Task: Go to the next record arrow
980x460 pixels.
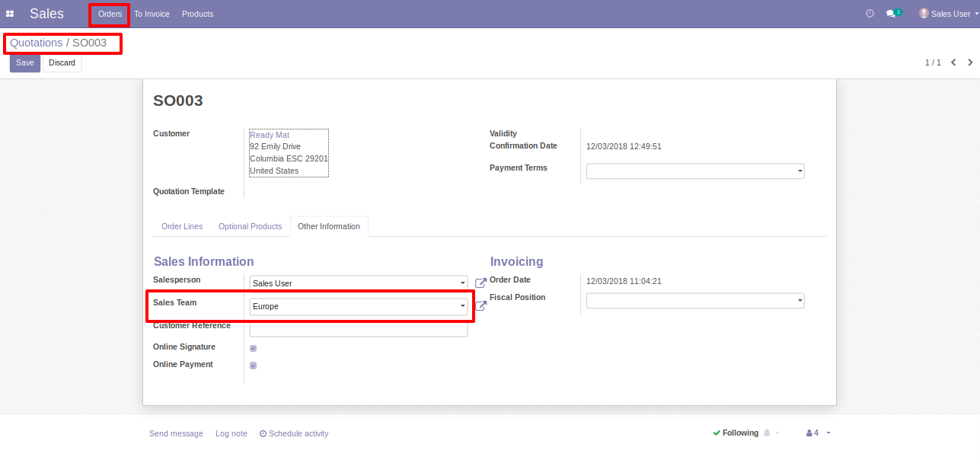Action: (x=970, y=62)
